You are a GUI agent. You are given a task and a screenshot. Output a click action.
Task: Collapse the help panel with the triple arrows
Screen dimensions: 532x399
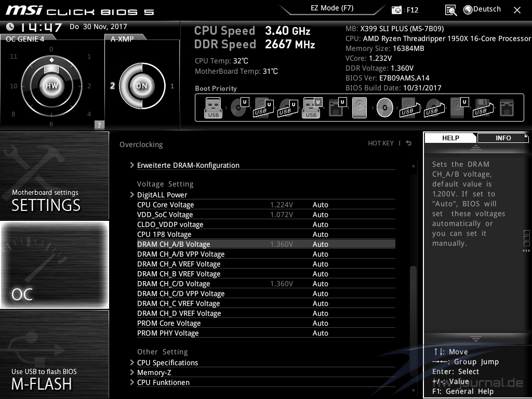point(526,251)
